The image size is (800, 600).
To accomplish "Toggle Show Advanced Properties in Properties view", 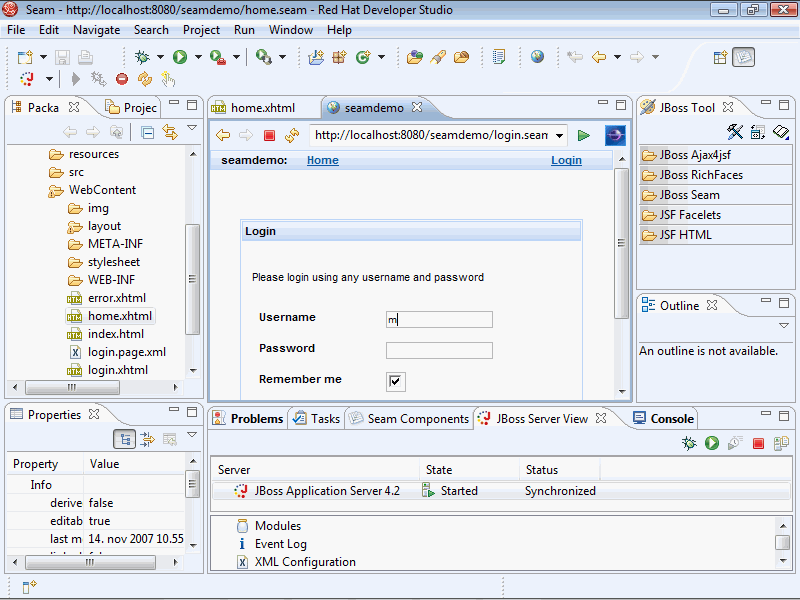I will pyautogui.click(x=147, y=439).
